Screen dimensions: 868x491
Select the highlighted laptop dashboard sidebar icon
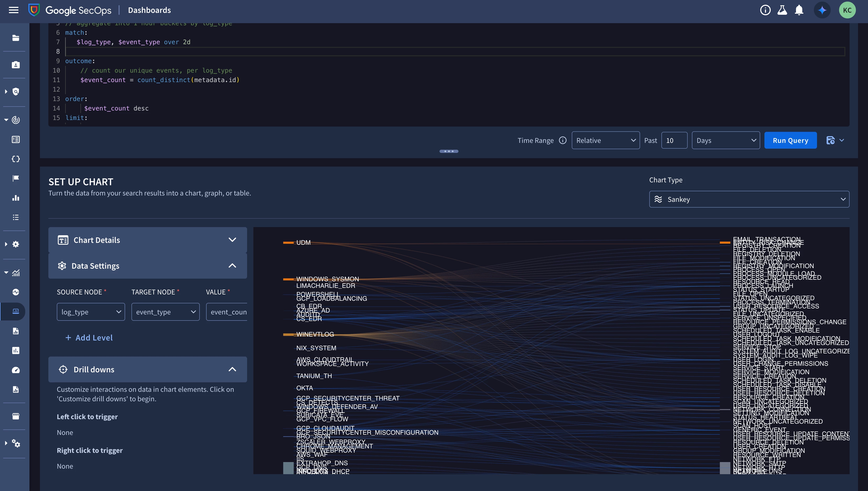16,311
